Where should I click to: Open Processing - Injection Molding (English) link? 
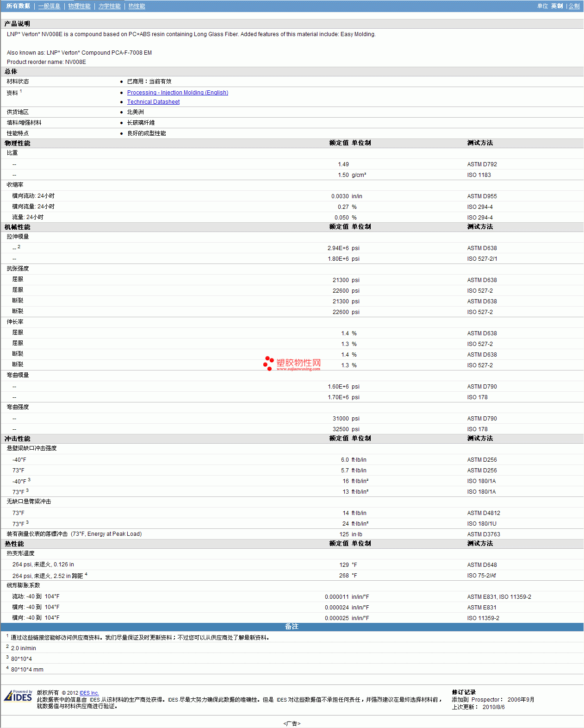tap(178, 93)
